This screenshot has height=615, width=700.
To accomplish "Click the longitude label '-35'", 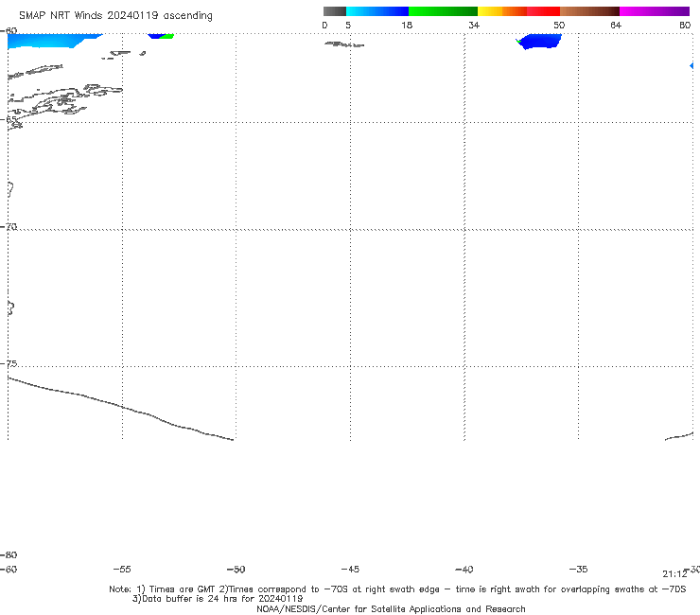I will 578,570.
